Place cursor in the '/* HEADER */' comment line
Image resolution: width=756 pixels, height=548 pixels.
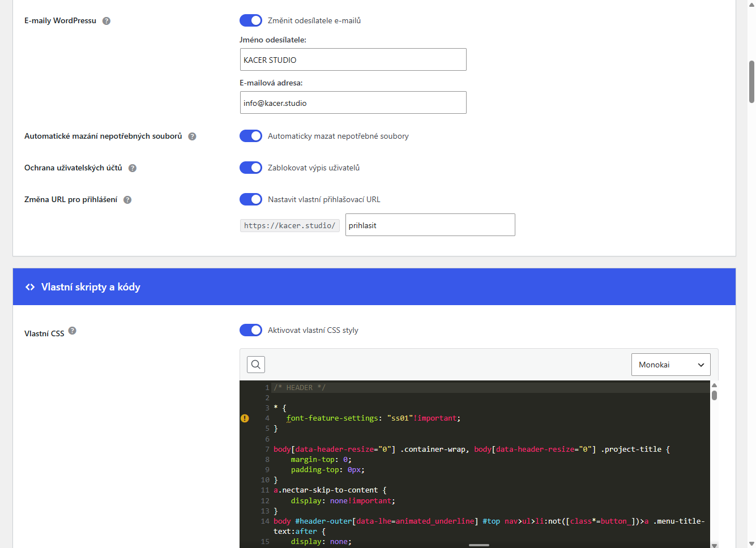(300, 388)
